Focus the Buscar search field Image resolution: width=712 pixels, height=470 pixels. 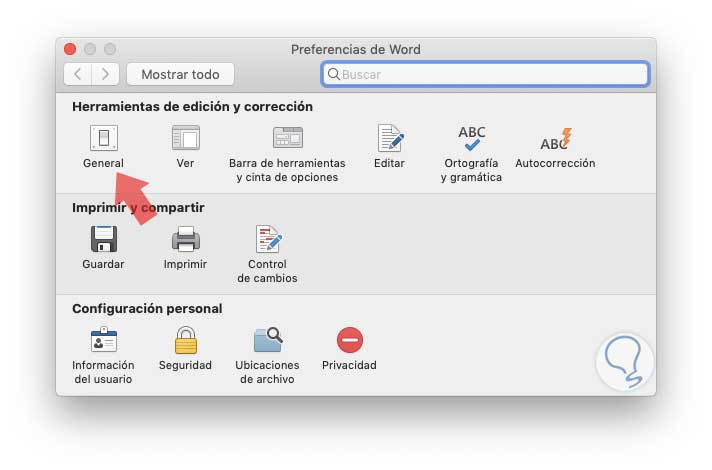coord(485,74)
